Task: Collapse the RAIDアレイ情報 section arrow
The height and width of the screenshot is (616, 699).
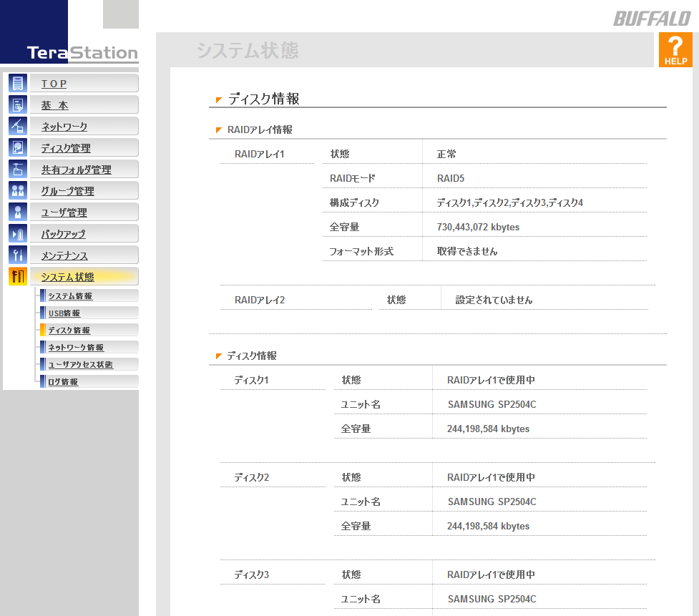Action: click(217, 129)
